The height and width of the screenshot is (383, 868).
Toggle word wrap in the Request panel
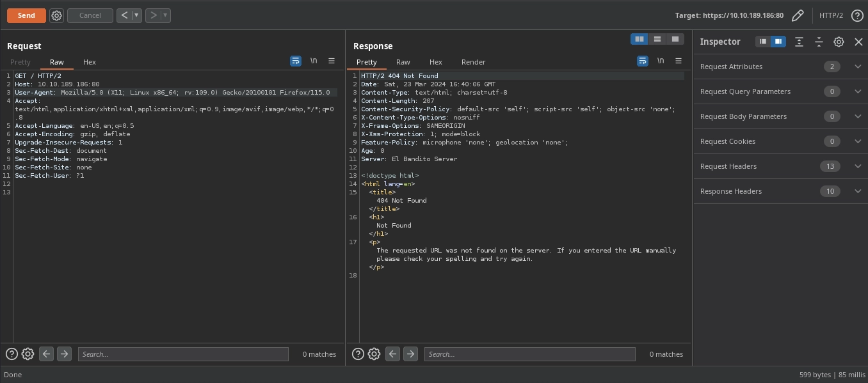[296, 61]
